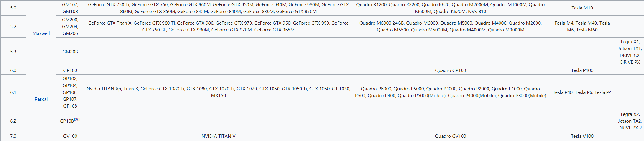Click the 6.2 compute capability cell

click(x=13, y=121)
